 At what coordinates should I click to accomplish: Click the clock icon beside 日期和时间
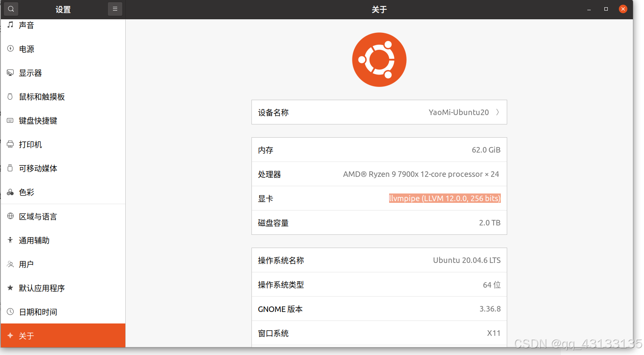[x=10, y=312]
